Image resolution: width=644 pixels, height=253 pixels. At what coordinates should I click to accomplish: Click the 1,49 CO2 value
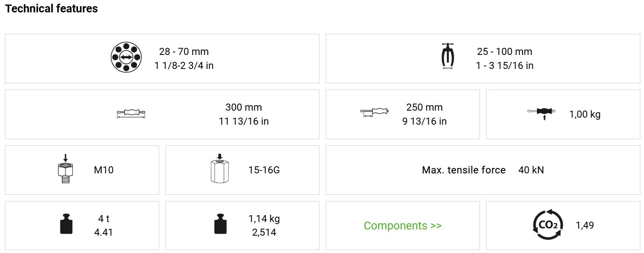(584, 225)
